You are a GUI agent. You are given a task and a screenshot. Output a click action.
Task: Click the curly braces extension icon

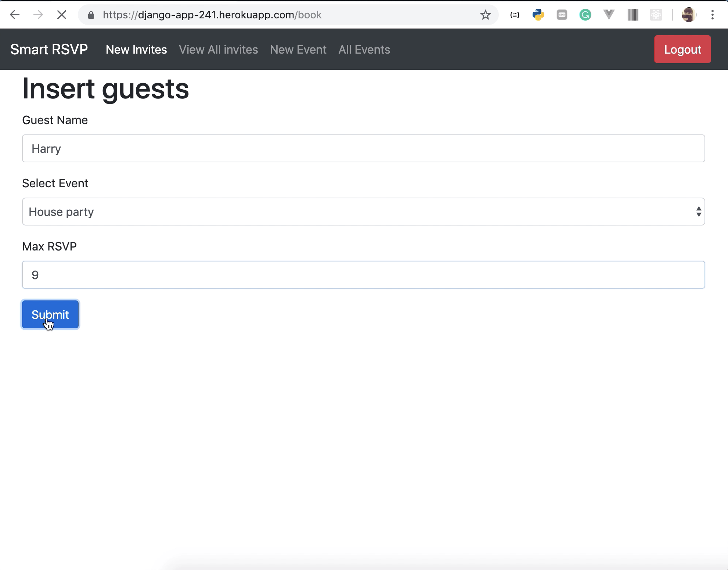(515, 15)
